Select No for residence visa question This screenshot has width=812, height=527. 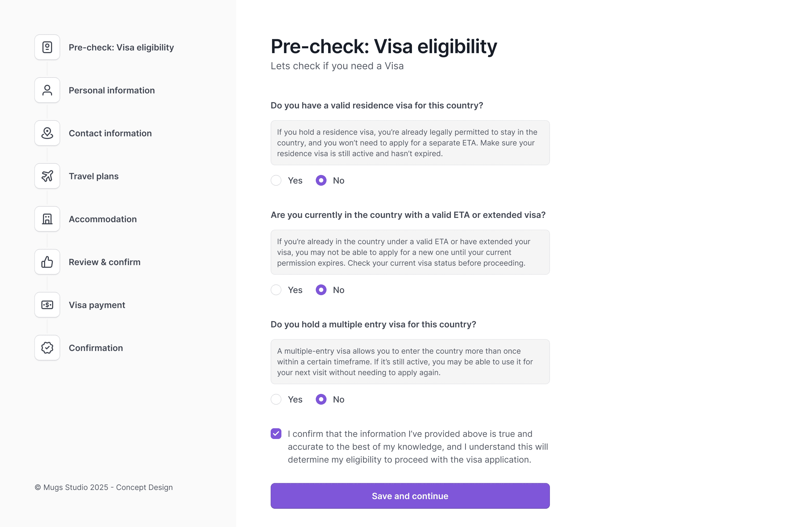321,180
